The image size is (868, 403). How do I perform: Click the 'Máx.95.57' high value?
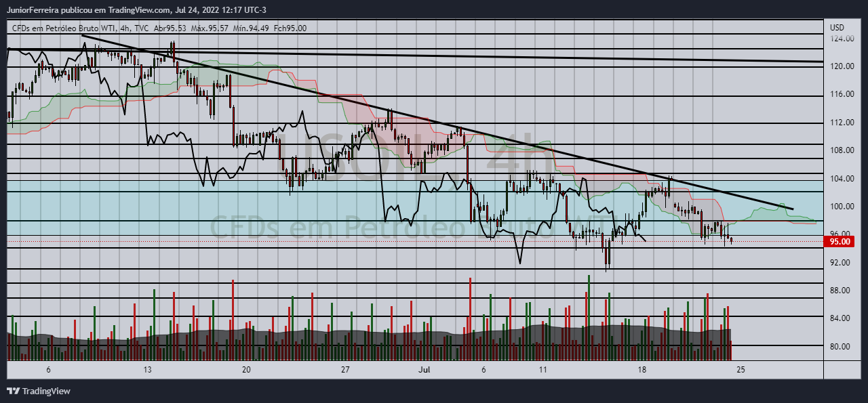tap(209, 28)
